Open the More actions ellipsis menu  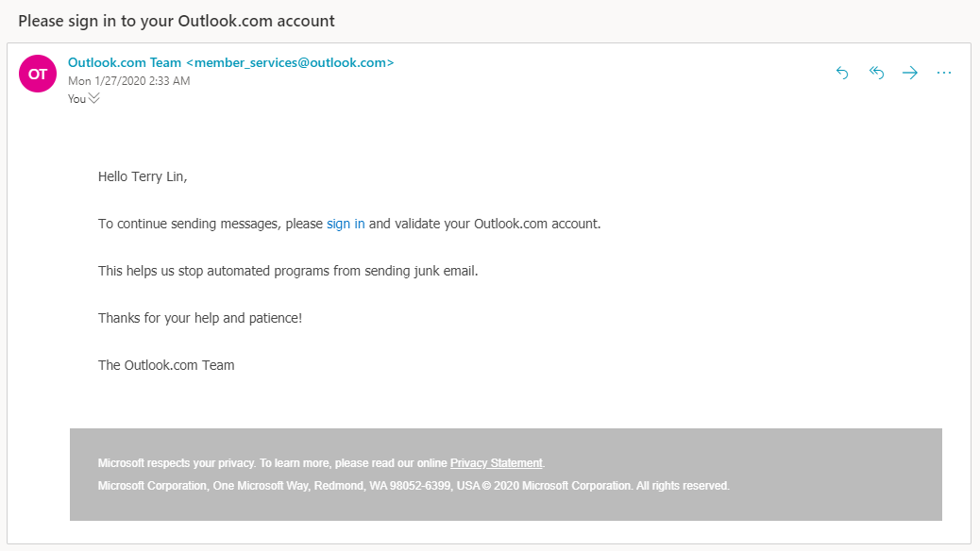pyautogui.click(x=944, y=74)
